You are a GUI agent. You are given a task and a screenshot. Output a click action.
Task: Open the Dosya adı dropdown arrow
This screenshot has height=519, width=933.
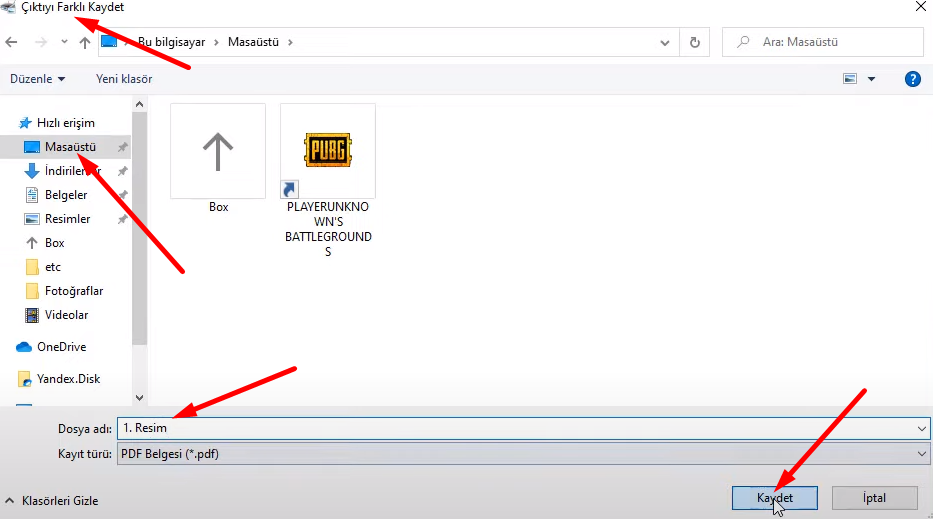pos(921,428)
